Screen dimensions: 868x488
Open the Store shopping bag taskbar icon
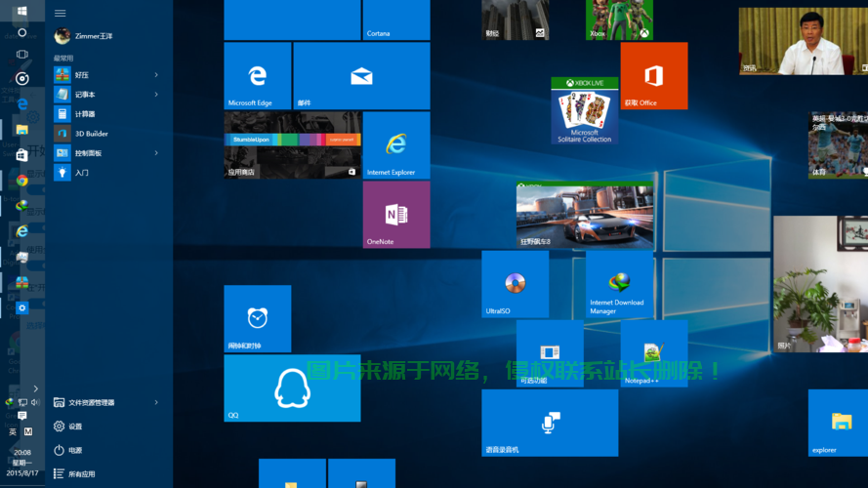point(22,155)
